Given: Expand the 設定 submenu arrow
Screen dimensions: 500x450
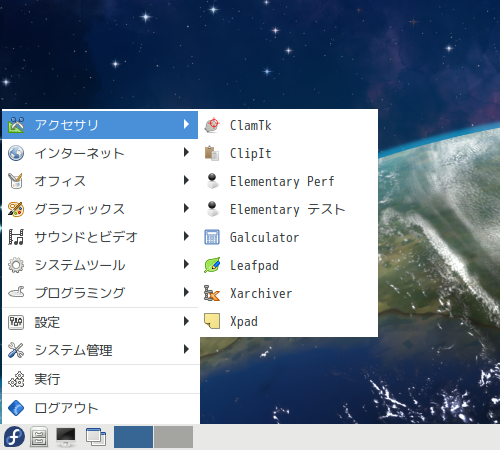Looking at the screenshot, I should pos(186,321).
